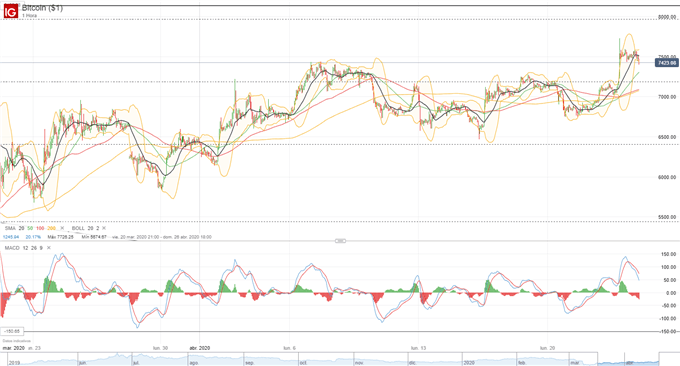Click the IG logo in the chart header
The height and width of the screenshot is (366, 680).
11,12
